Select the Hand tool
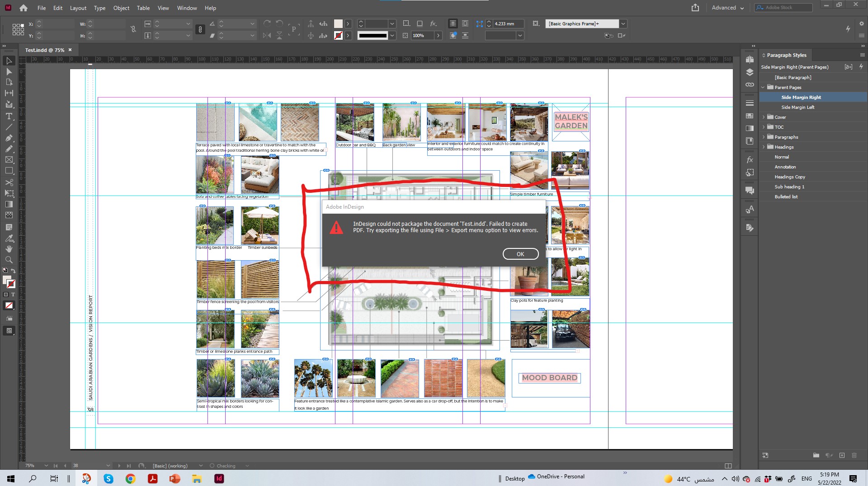This screenshot has width=868, height=486. tap(9, 248)
